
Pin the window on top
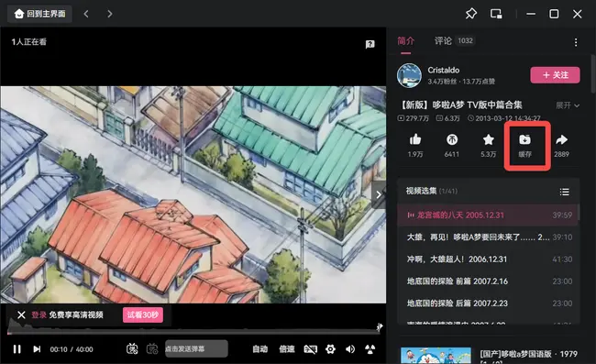(471, 14)
